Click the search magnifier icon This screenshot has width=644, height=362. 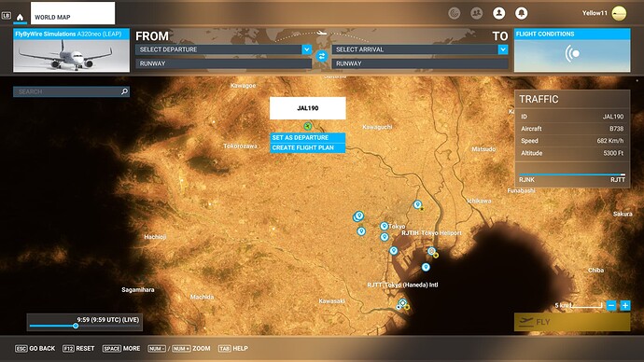pos(124,91)
